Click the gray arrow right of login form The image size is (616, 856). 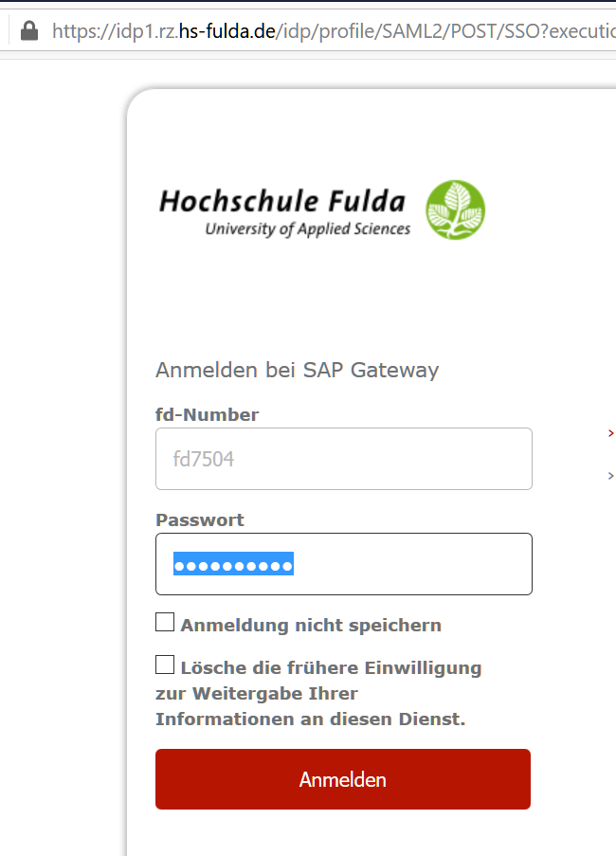click(x=610, y=475)
